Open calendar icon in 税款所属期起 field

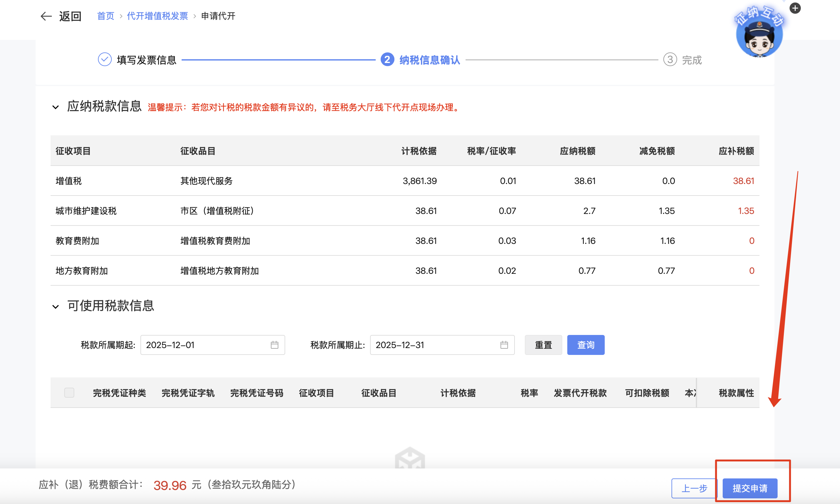[274, 345]
